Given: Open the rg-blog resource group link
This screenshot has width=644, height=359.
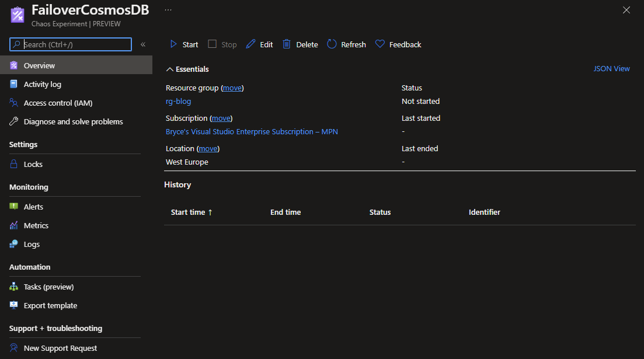Looking at the screenshot, I should tap(178, 102).
